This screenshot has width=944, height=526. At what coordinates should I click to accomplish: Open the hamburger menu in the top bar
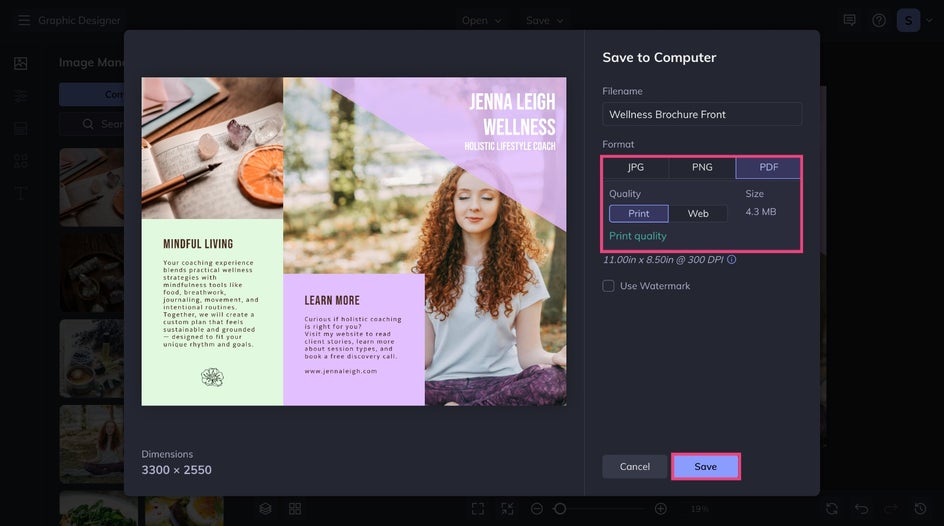click(x=23, y=20)
